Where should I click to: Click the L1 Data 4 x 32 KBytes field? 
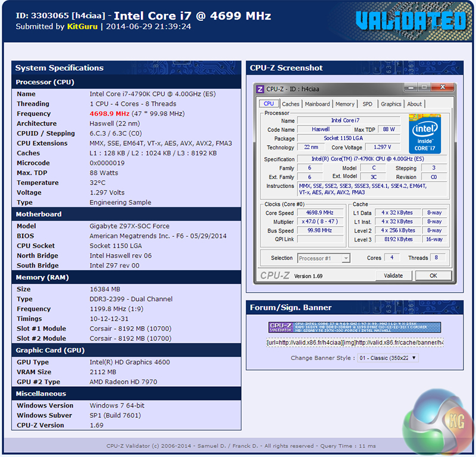click(x=398, y=212)
